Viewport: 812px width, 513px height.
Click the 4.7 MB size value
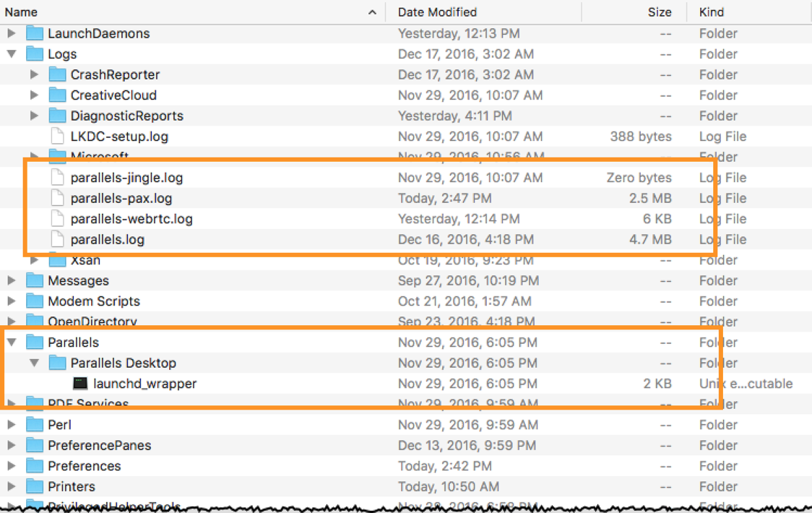(x=650, y=239)
